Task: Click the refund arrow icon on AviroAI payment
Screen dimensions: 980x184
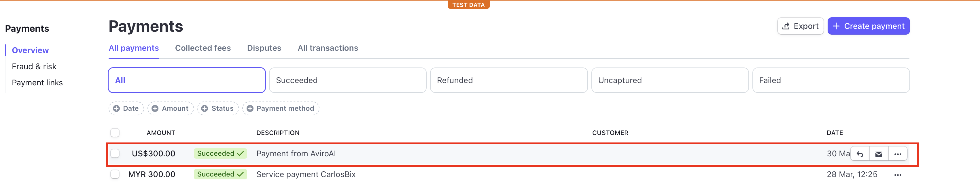Action: click(860, 154)
